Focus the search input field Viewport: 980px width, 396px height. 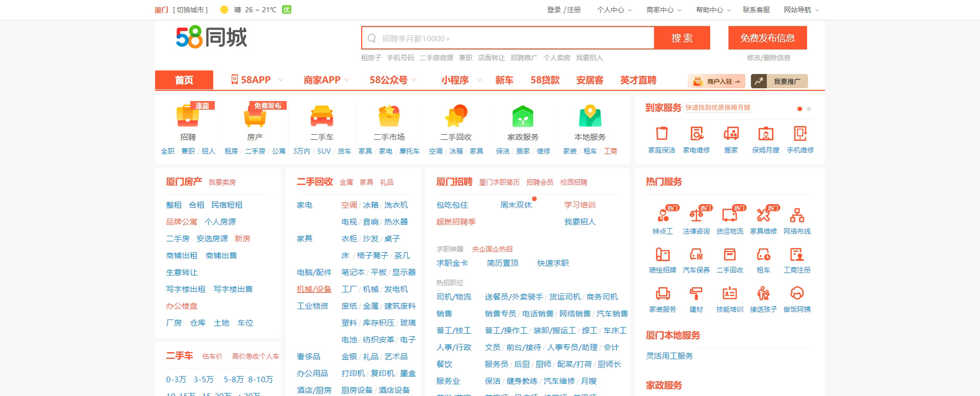508,38
